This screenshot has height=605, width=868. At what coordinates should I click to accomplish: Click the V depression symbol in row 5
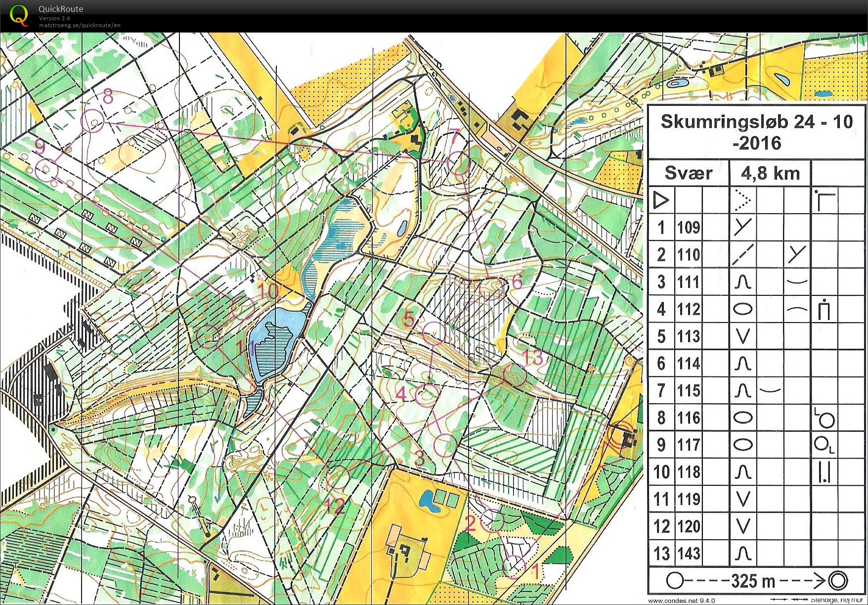click(742, 336)
